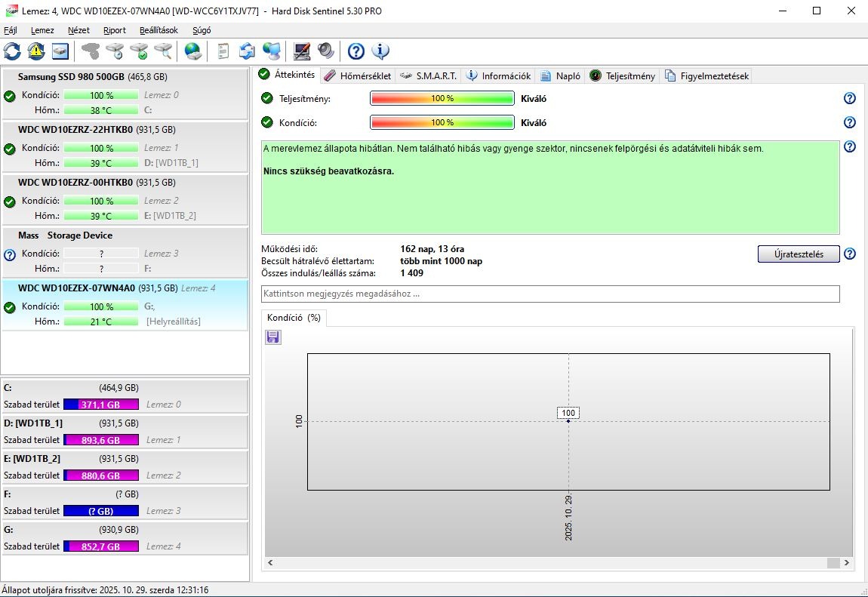Open the Riport menu

[x=115, y=30]
